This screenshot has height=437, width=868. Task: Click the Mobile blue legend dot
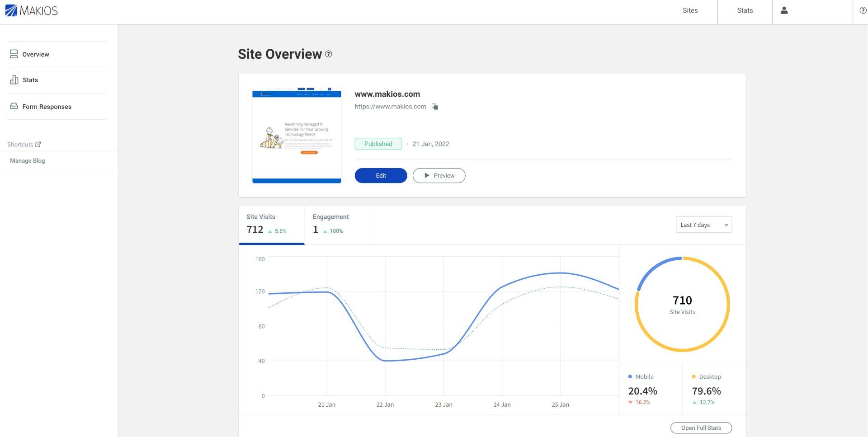(630, 376)
